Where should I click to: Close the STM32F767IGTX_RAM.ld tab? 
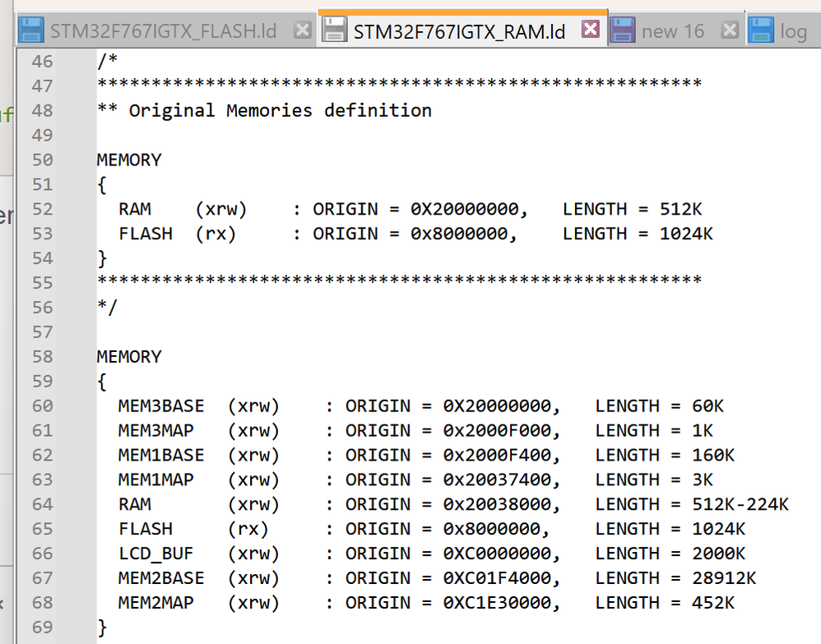590,29
